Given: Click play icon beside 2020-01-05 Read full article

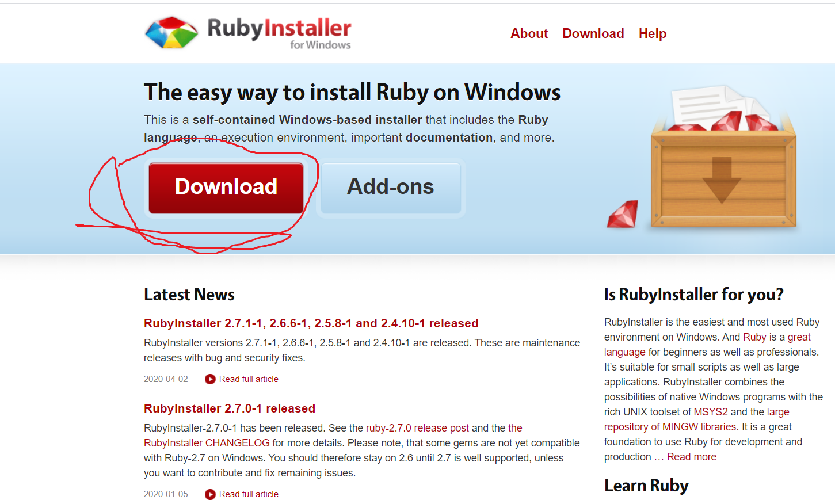Looking at the screenshot, I should point(210,494).
